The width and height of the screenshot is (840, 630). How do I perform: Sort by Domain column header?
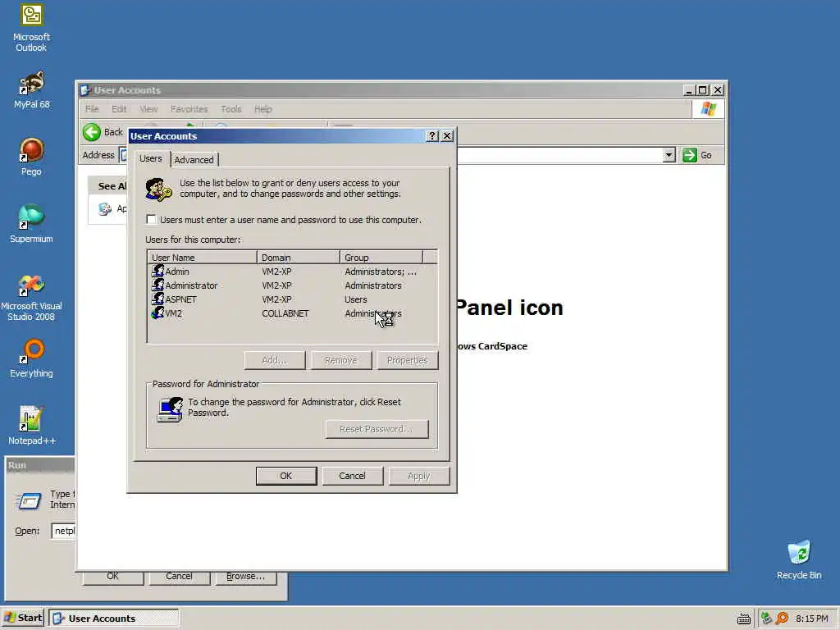(299, 257)
